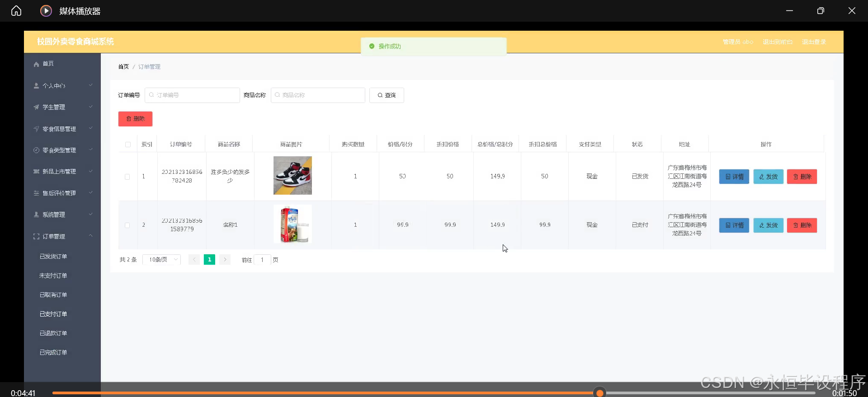
Task: Click the search icon in 订单编号 field
Action: coord(151,95)
